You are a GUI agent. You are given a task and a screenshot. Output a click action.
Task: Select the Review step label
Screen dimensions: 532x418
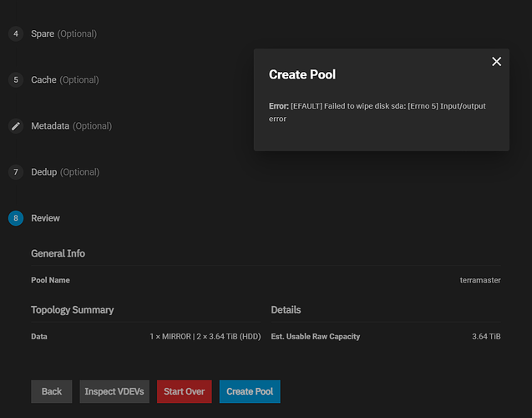pos(45,218)
